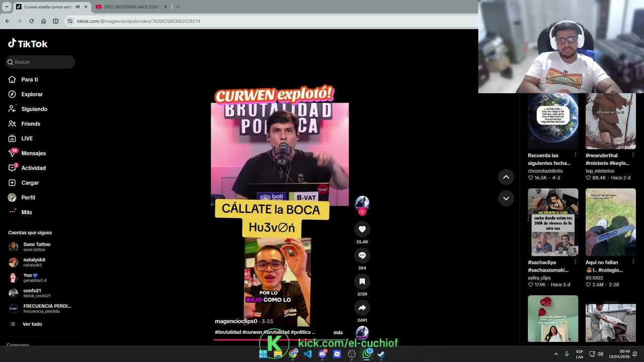Open the Recuerda las siguientes fecha video thumbnail
Image resolution: width=644 pixels, height=362 pixels.
[553, 121]
